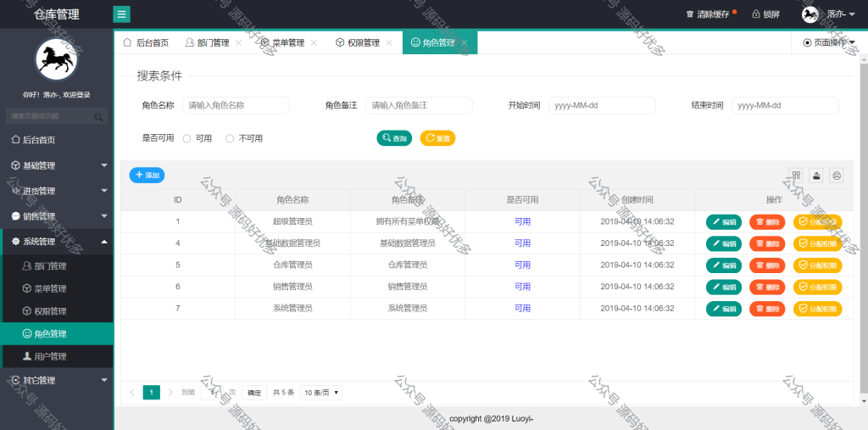Open 部门管理 in the sidebar submenu
The height and width of the screenshot is (430, 868).
pos(58,266)
